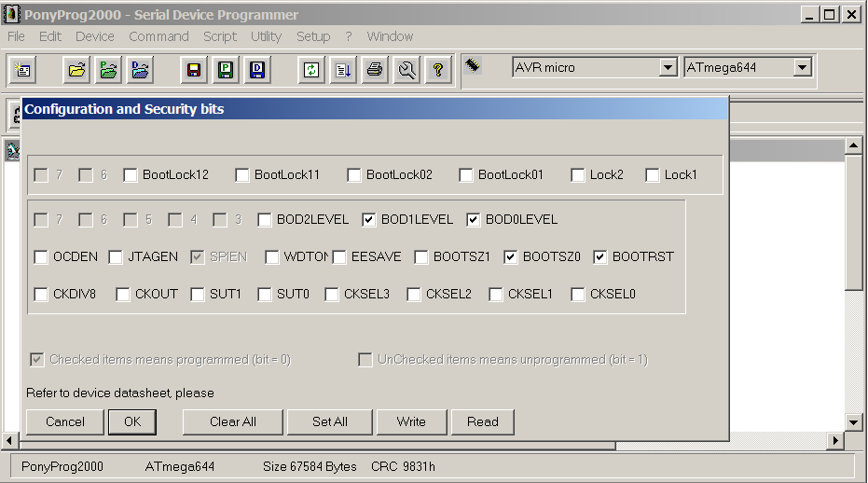Uncheck the BOD1LEVEL fuse bit
Viewport: 868px width, 483px height.
pyautogui.click(x=368, y=220)
